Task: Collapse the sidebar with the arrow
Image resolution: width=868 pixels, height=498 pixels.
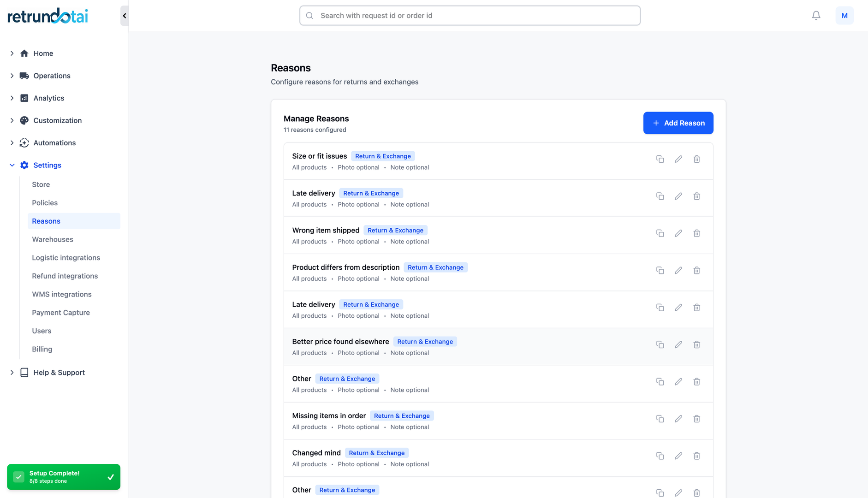Action: coord(125,16)
